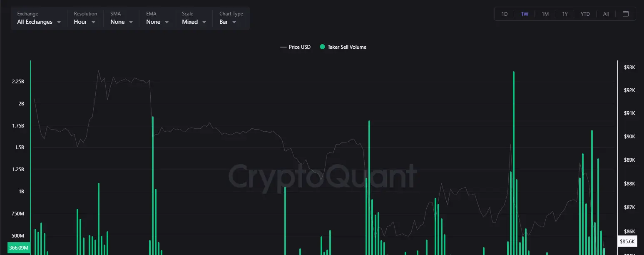Change the Scale from Mixed
The width and height of the screenshot is (644, 255).
click(193, 22)
